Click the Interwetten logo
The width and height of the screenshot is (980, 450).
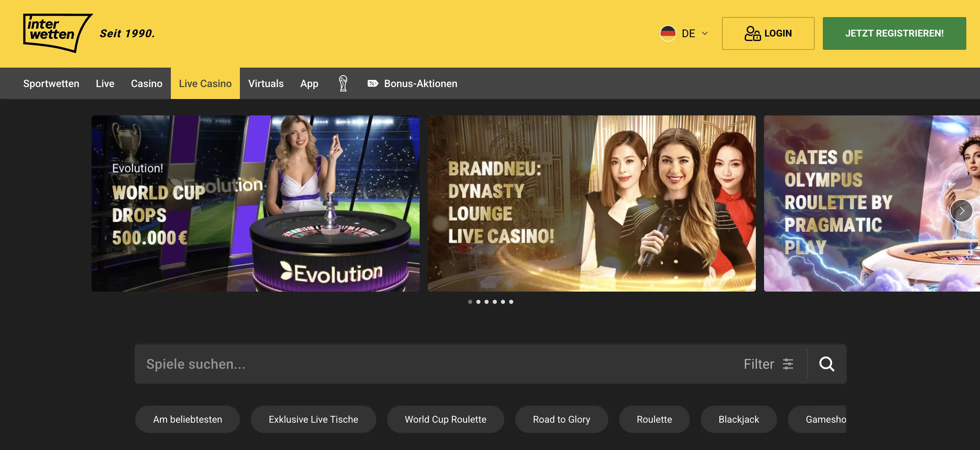(x=58, y=33)
